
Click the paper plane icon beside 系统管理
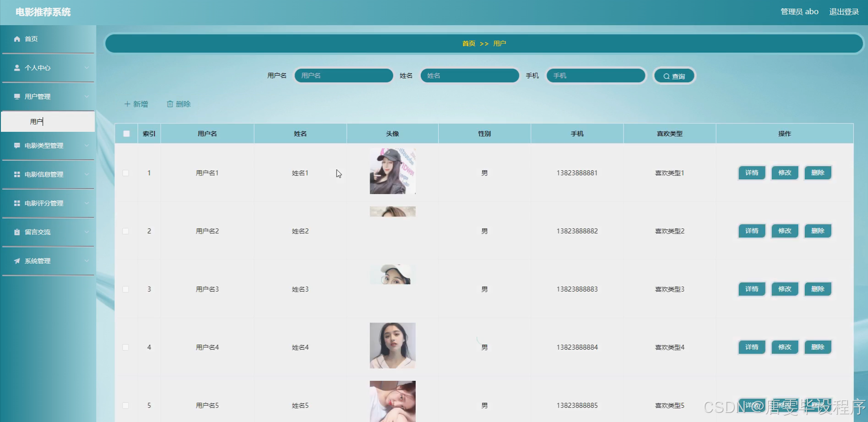(x=17, y=261)
